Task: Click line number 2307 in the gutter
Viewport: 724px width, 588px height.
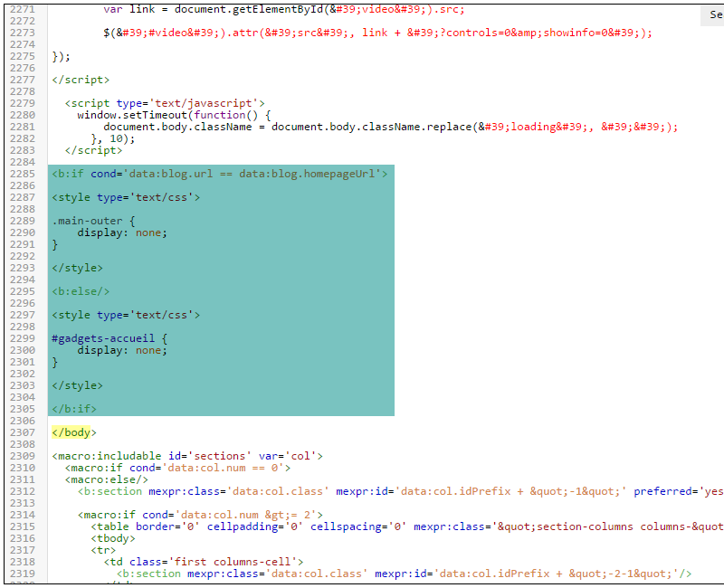Action: [x=22, y=432]
